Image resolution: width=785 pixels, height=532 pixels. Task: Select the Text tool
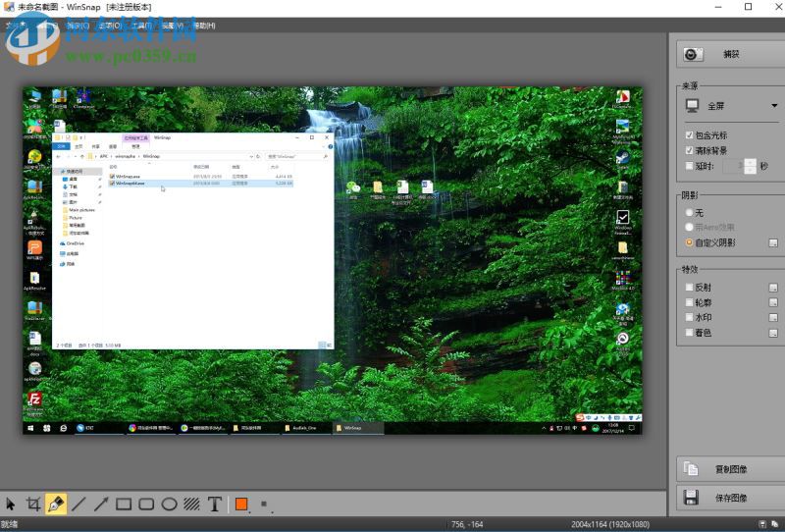pos(214,505)
